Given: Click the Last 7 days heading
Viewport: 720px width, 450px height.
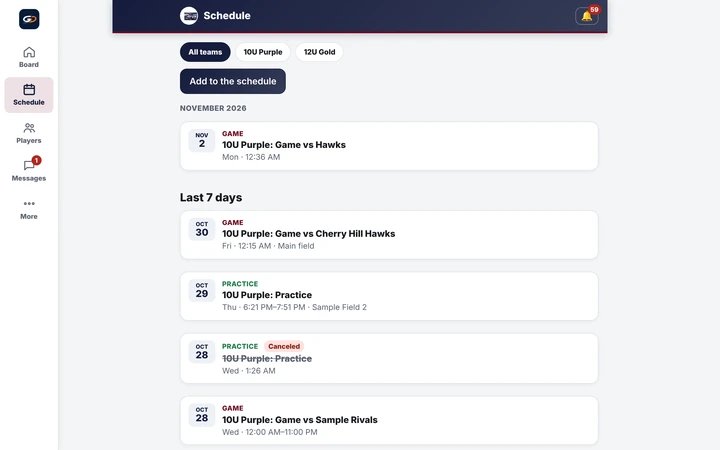Looking at the screenshot, I should [211, 197].
